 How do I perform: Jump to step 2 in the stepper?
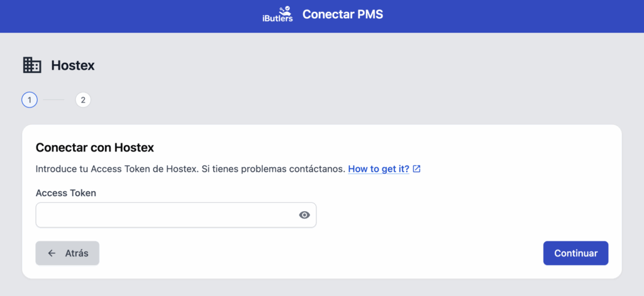(x=83, y=100)
